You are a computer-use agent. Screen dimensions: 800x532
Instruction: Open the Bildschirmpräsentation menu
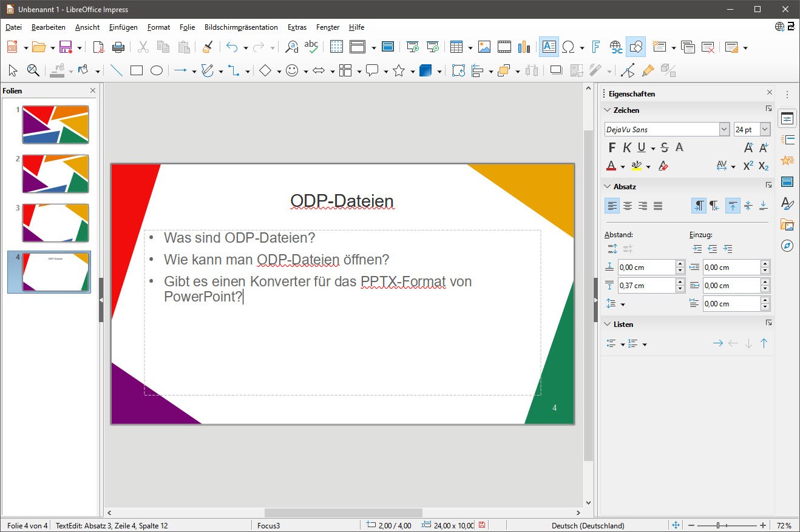[x=241, y=27]
